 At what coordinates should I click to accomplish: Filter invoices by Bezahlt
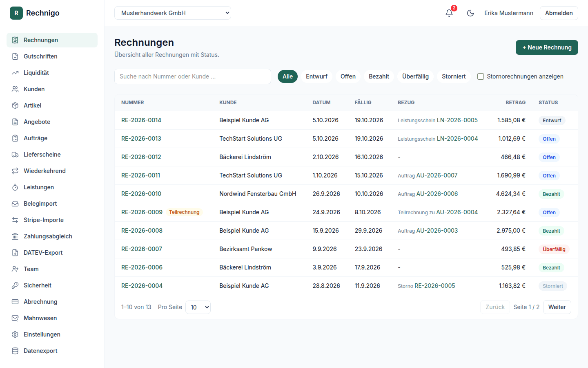[x=379, y=76]
